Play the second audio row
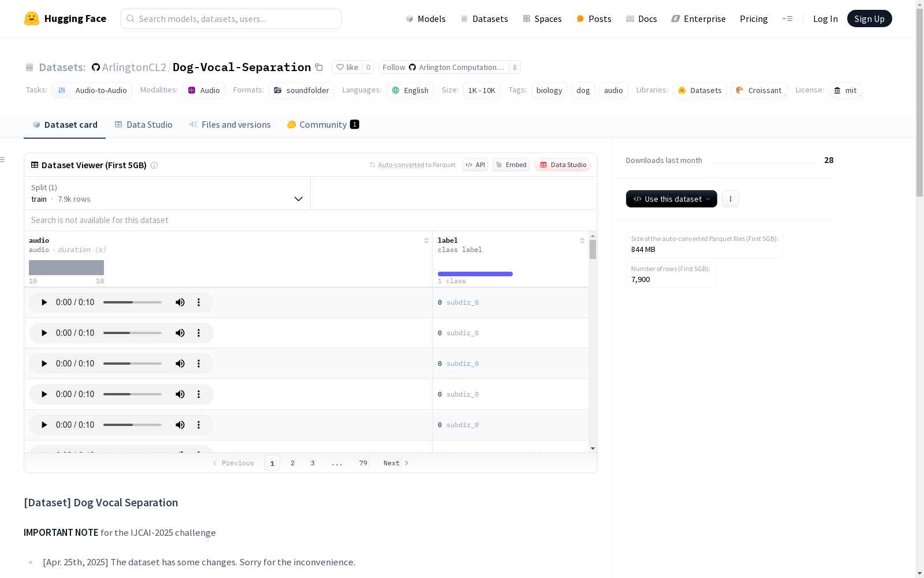The height and width of the screenshot is (578, 924). pyautogui.click(x=44, y=333)
